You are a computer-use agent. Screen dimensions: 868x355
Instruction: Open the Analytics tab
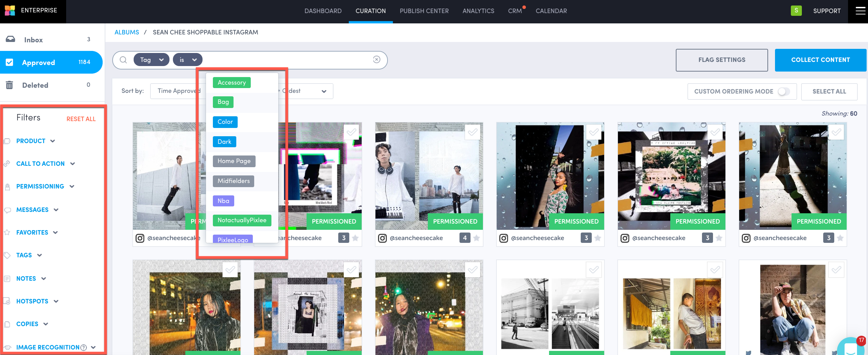(x=478, y=11)
